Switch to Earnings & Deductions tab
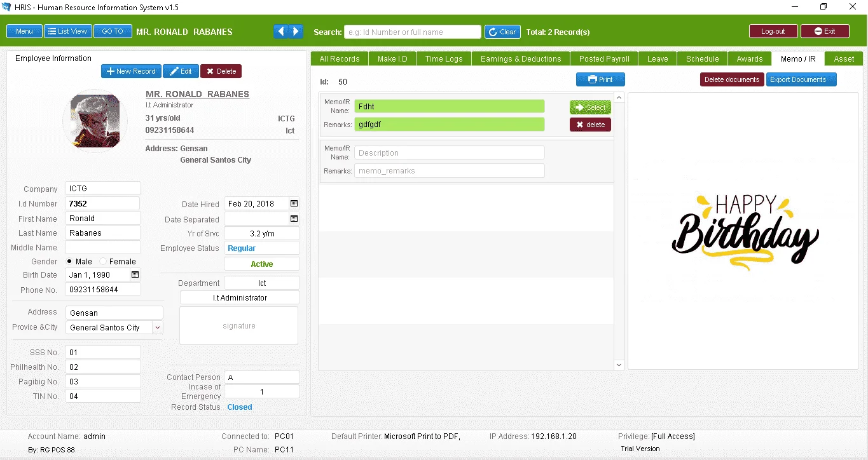The height and width of the screenshot is (460, 868). [x=521, y=58]
